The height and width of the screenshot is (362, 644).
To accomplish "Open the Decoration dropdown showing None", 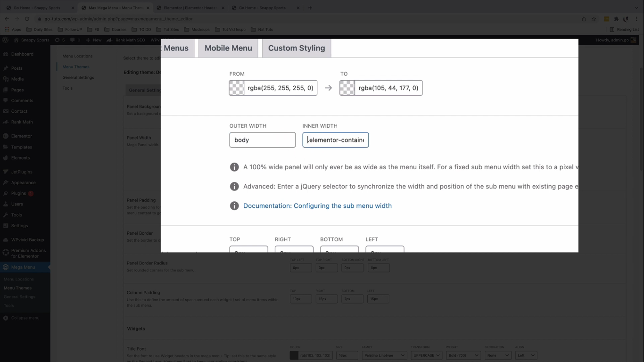I will pos(497,355).
